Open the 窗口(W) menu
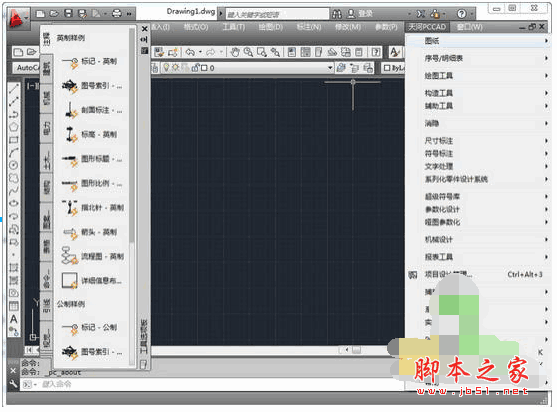The image size is (557, 412). pyautogui.click(x=470, y=27)
